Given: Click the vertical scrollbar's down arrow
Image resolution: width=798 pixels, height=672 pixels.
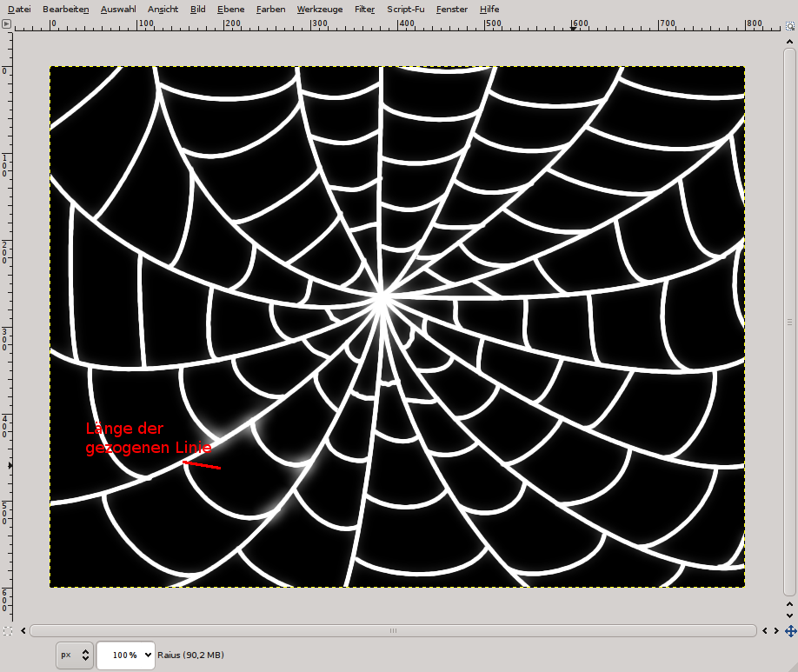Looking at the screenshot, I should [x=790, y=615].
